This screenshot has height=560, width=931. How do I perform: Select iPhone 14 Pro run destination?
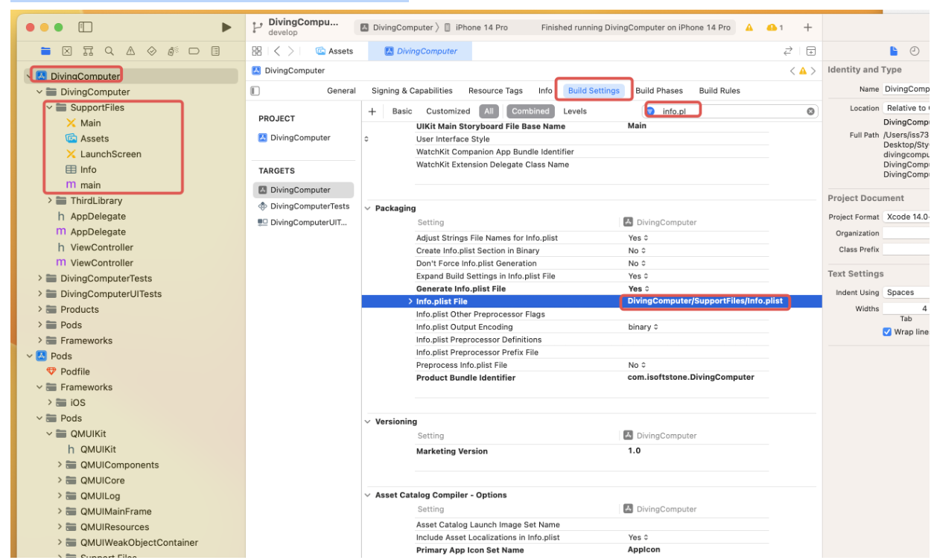[476, 28]
